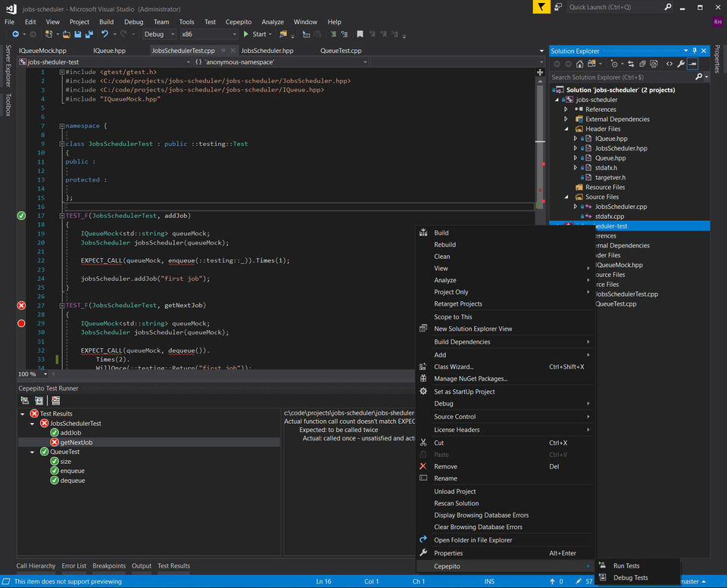The width and height of the screenshot is (727, 588).
Task: Switch to the JobsScheduler.hpp tab
Action: click(x=267, y=51)
